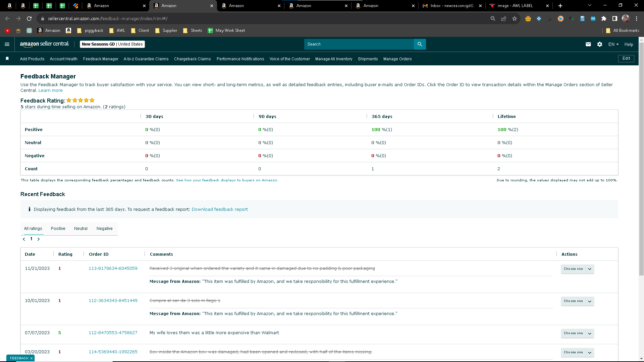The image size is (644, 362).
Task: Click the Help link in the header
Action: (x=629, y=44)
